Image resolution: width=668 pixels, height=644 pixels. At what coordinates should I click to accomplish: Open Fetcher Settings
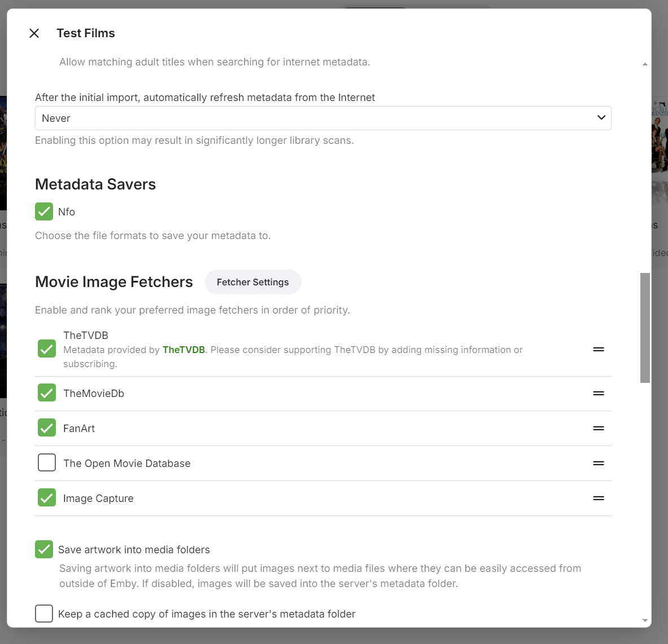click(253, 282)
